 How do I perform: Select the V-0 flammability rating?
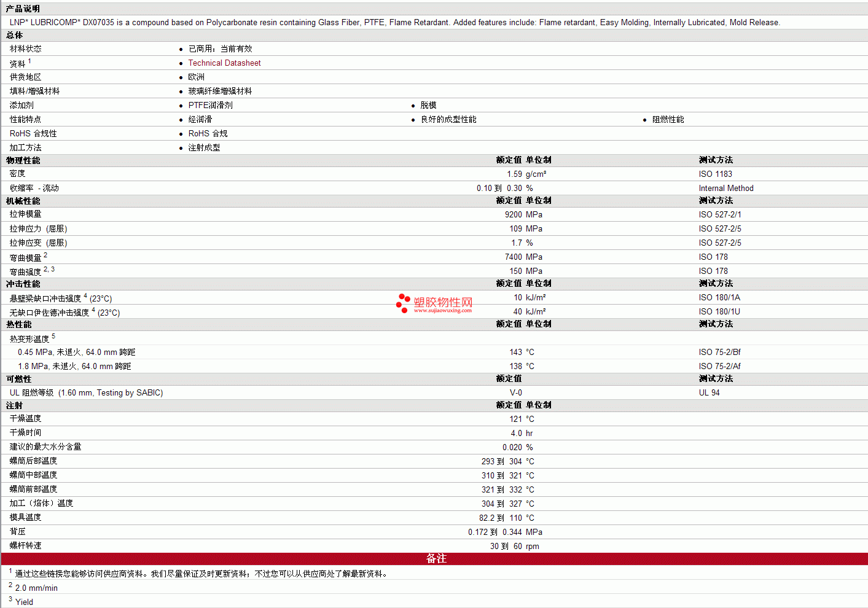[x=516, y=392]
